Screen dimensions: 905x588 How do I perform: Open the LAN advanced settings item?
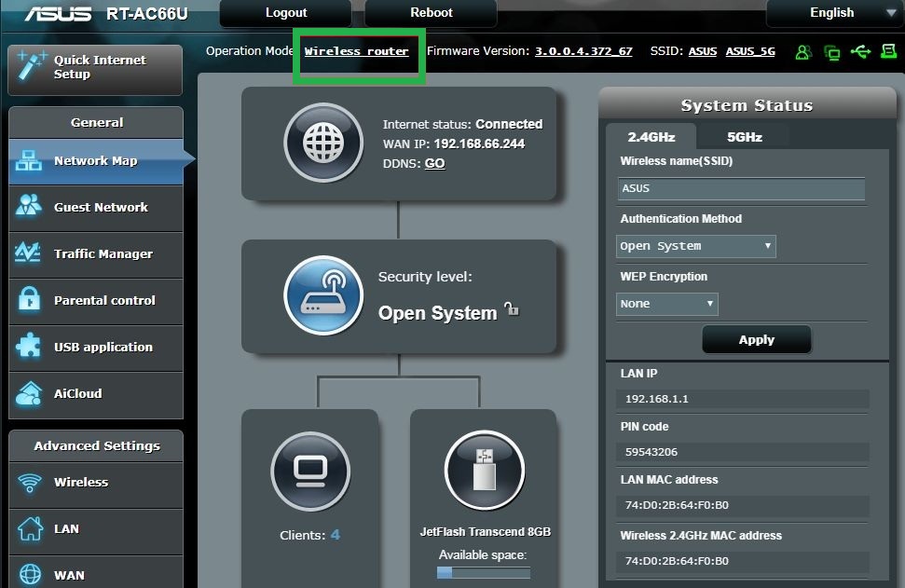[x=96, y=531]
